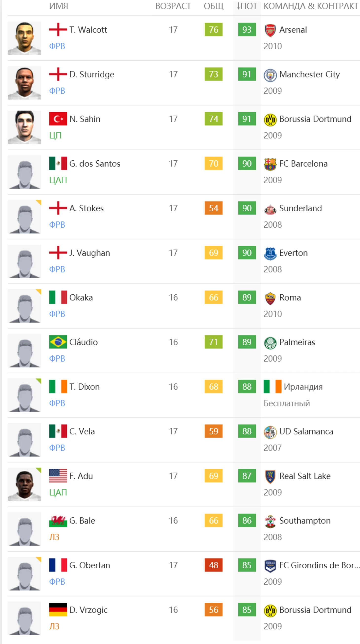Image resolution: width=360 pixels, height=644 pixels.
Task: Click the Wales flag next to G. Bale
Action: (x=58, y=521)
